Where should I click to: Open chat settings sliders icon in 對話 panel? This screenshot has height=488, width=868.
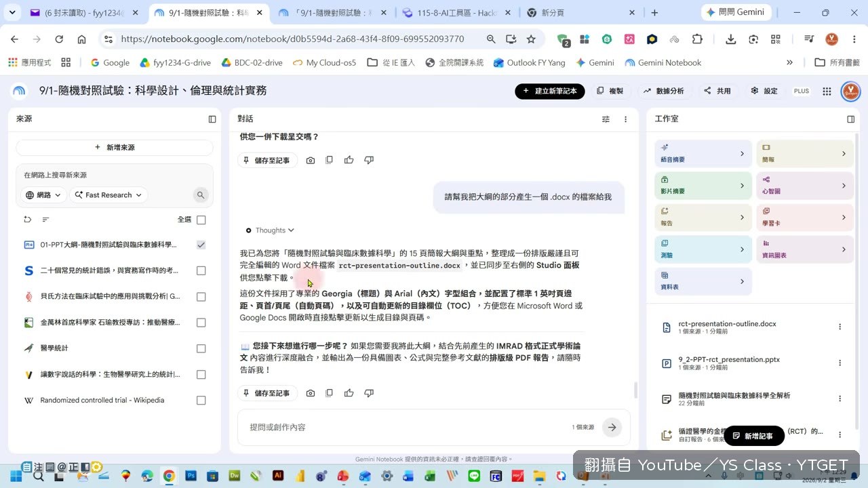coord(606,119)
